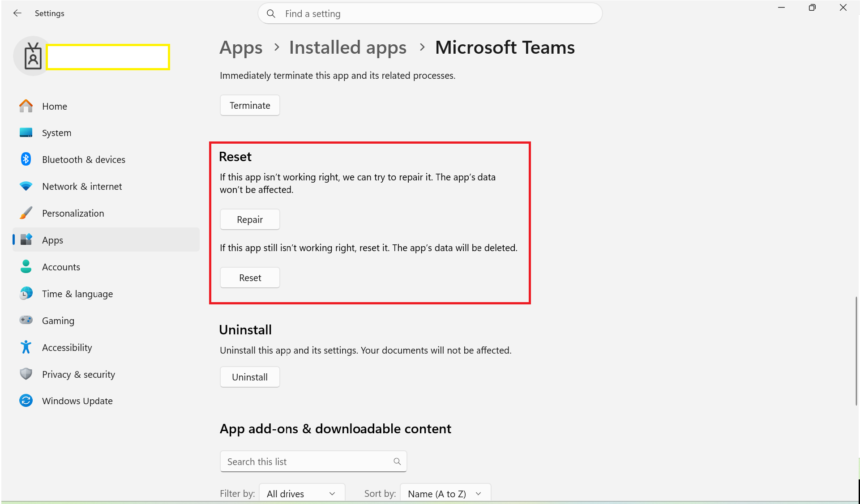The width and height of the screenshot is (860, 504).
Task: Go to Bluetooth & devices
Action: pyautogui.click(x=84, y=159)
